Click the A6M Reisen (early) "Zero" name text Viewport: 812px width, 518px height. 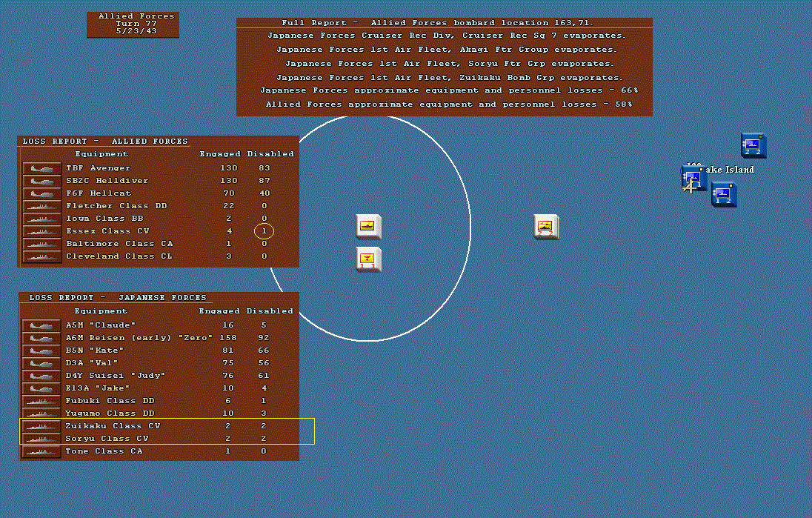[139, 338]
